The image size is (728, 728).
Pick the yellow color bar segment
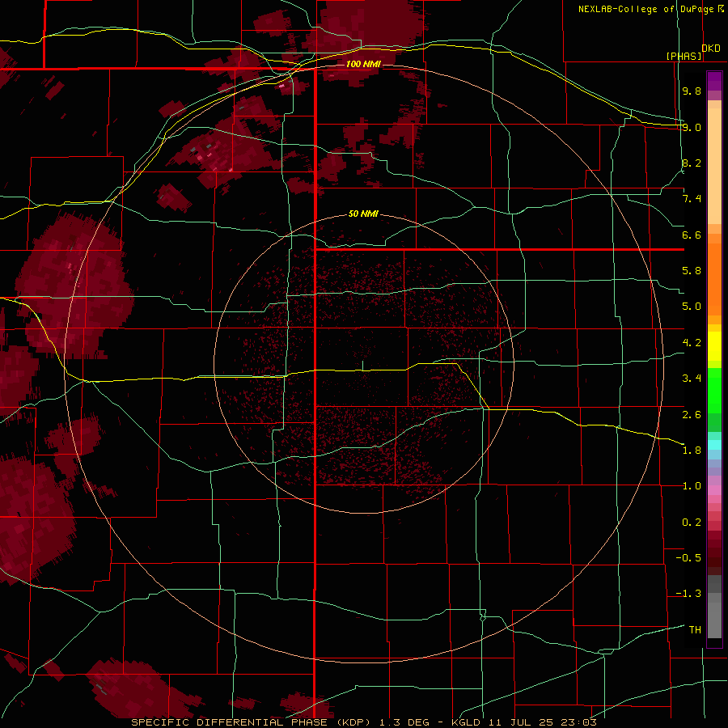point(714,346)
